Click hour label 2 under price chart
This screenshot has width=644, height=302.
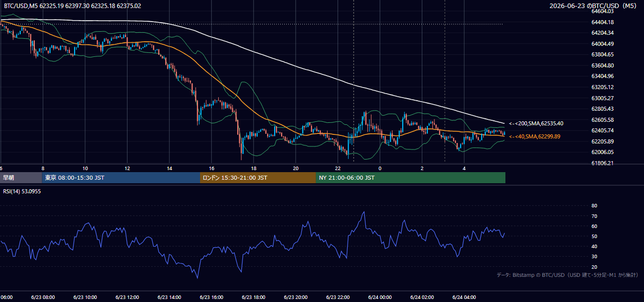pyautogui.click(x=422, y=168)
